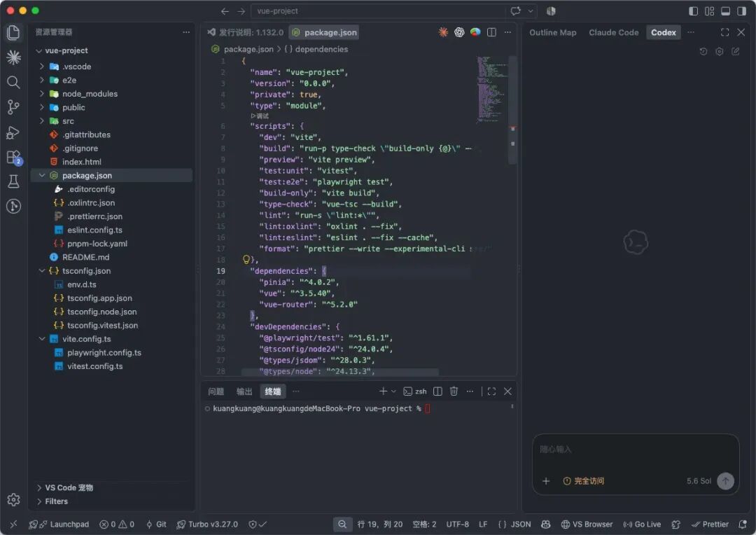Image resolution: width=756 pixels, height=535 pixels.
Task: Open Launchpad in status bar
Action: pos(59,524)
